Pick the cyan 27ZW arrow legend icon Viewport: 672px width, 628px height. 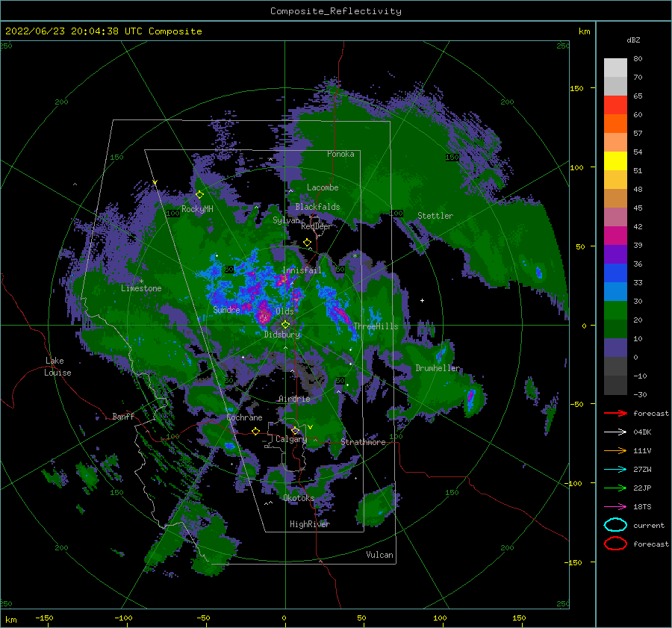[615, 470]
